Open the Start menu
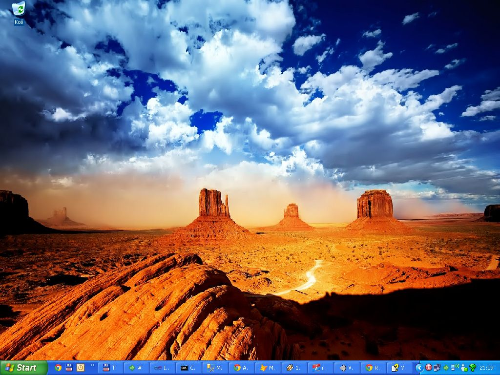 tap(23, 368)
